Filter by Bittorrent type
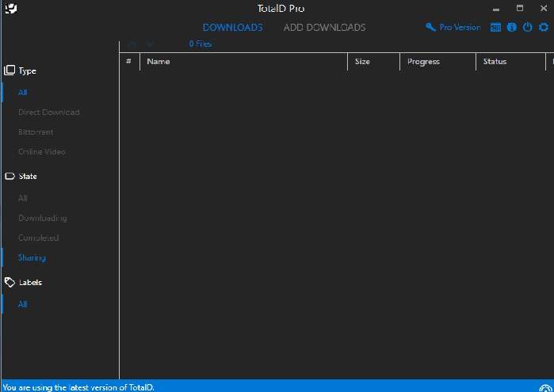This screenshot has height=392, width=554. pos(36,131)
